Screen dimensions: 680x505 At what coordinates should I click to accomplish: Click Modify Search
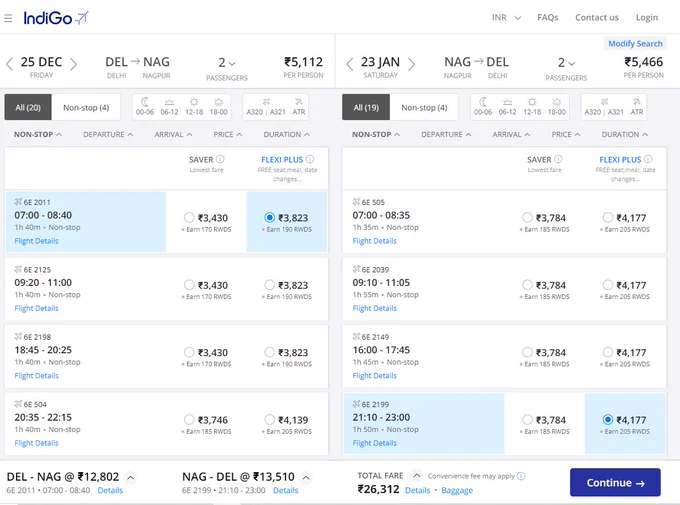[635, 43]
